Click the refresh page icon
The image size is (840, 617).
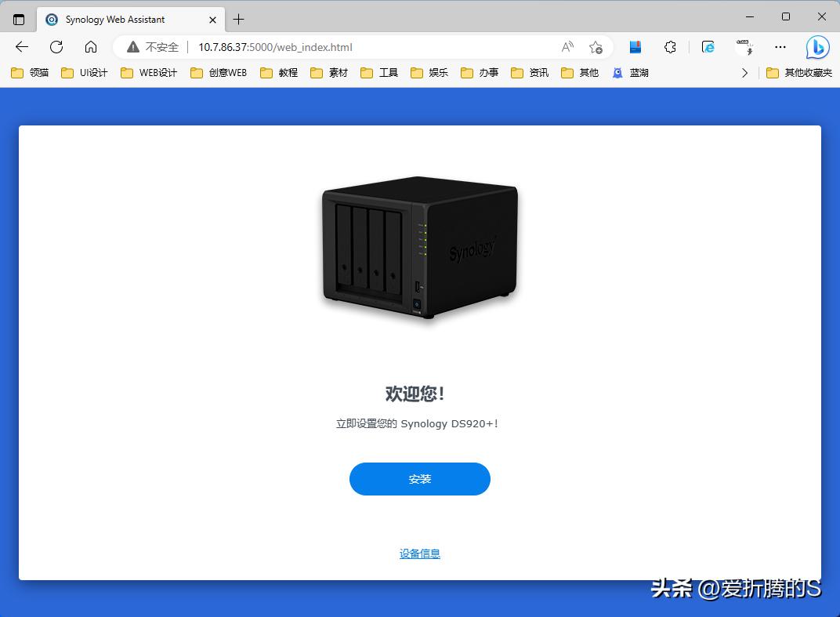point(56,47)
